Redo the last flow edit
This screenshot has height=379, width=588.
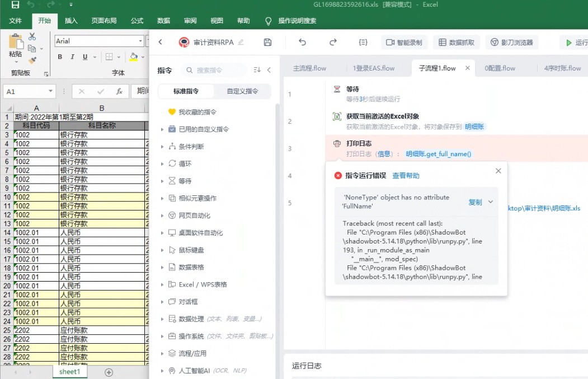point(333,43)
